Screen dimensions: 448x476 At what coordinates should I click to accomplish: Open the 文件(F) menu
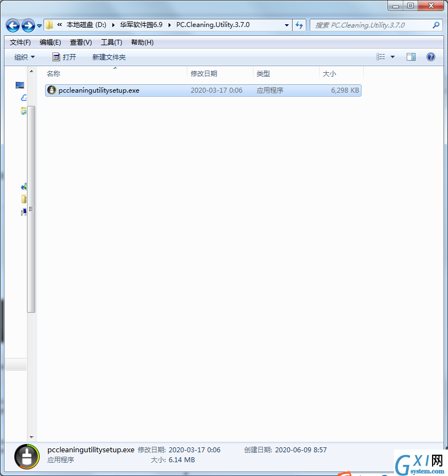click(20, 42)
